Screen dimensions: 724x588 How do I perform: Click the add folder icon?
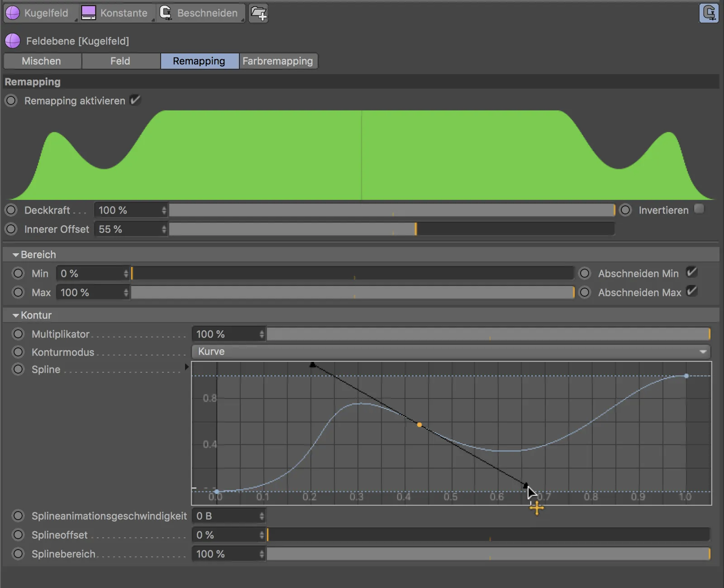258,13
